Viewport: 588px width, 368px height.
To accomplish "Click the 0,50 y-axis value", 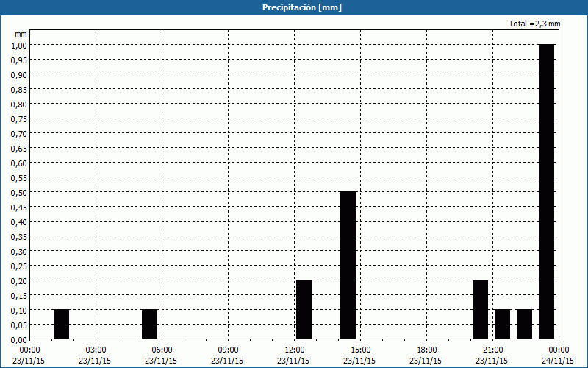I will (x=19, y=192).
